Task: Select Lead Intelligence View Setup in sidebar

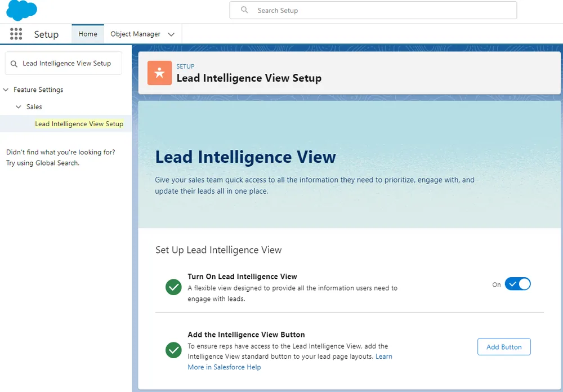Action: point(79,123)
